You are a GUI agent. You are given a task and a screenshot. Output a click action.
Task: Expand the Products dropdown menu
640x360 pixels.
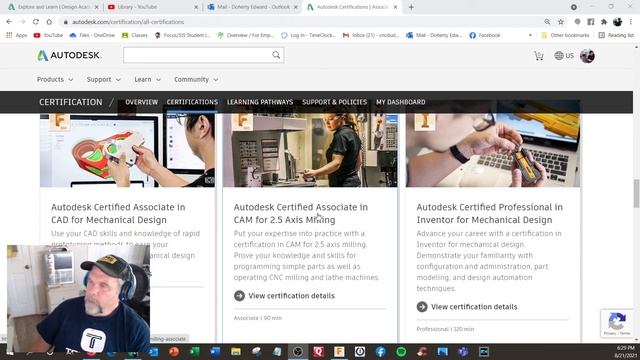tap(55, 79)
